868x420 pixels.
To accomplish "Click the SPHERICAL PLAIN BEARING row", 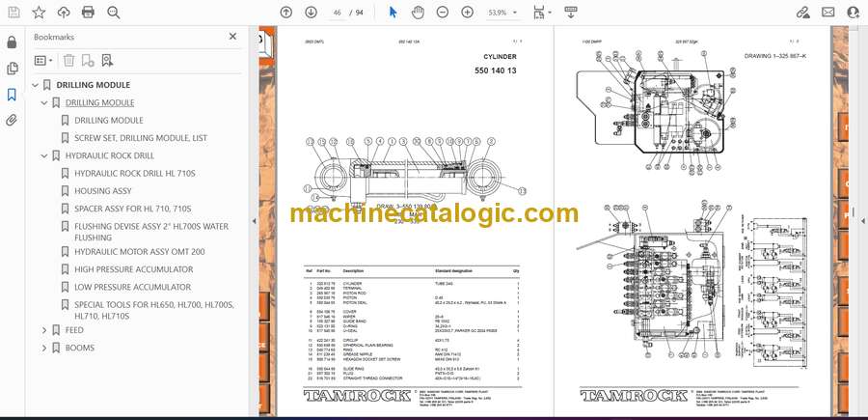I will point(413,346).
